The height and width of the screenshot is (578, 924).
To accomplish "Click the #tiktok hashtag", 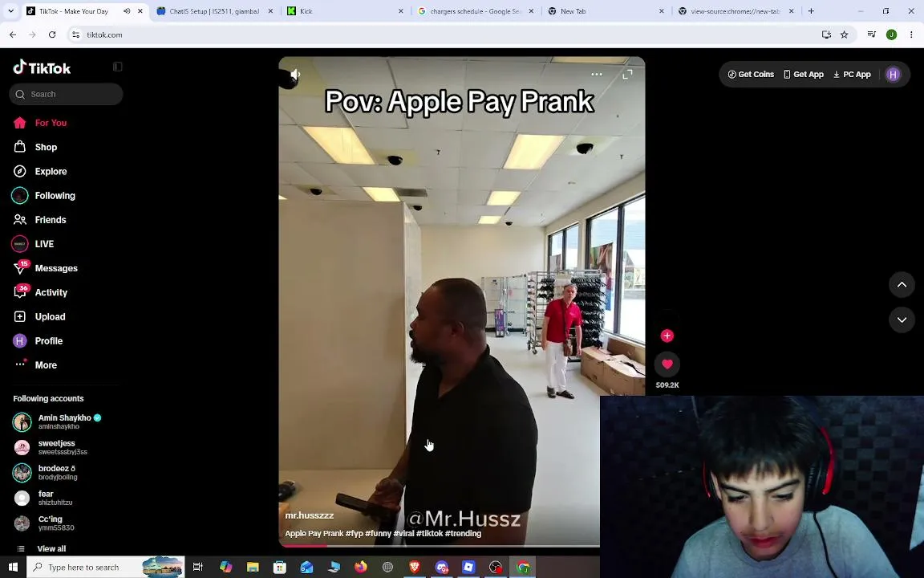I will point(430,533).
